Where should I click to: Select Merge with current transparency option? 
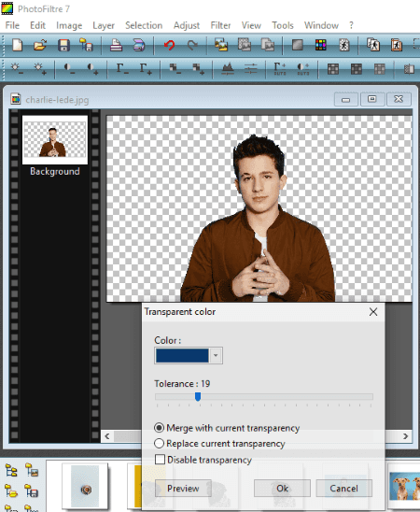pyautogui.click(x=227, y=428)
